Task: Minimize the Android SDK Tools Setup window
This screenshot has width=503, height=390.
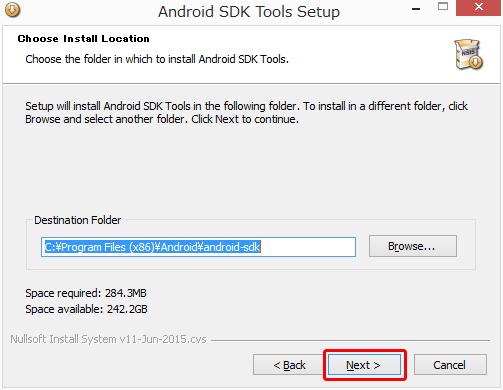Action: 416,9
